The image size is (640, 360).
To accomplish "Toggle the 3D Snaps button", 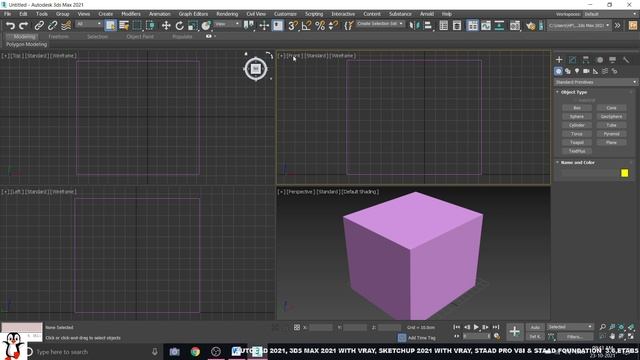I will coord(293,25).
